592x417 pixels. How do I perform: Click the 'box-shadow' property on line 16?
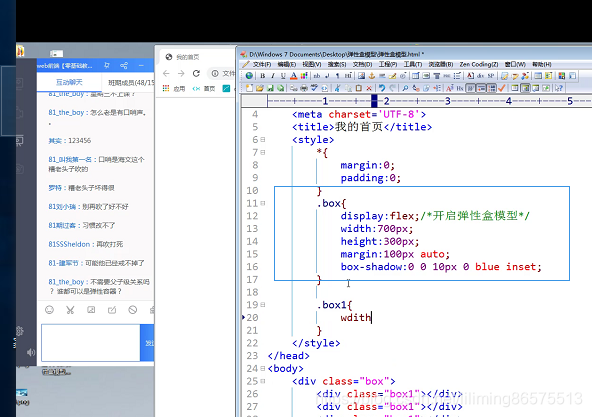click(x=372, y=267)
